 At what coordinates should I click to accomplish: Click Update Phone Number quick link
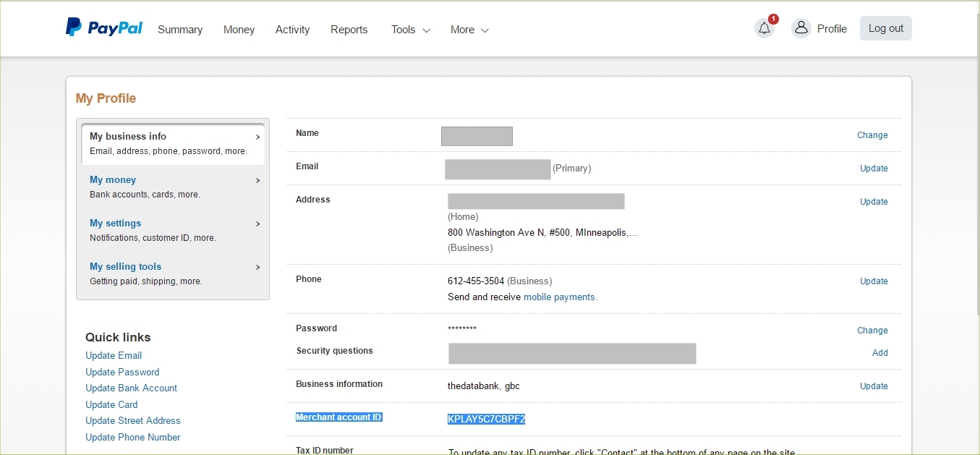133,437
